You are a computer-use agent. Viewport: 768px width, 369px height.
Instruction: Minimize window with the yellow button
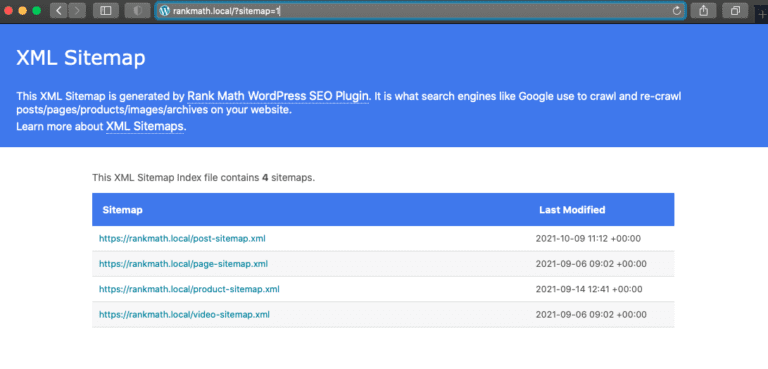[22, 11]
